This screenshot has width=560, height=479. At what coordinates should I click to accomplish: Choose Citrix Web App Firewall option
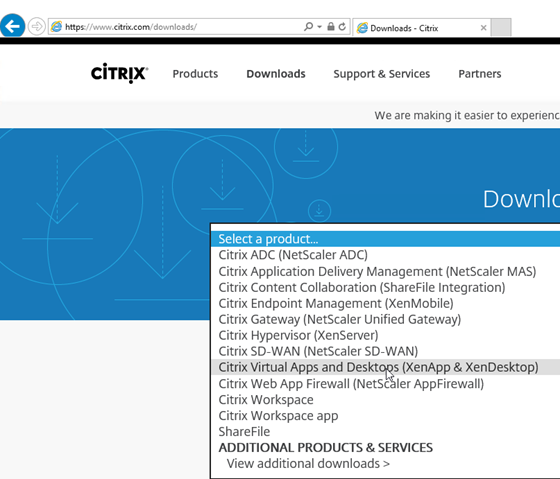[385, 384]
